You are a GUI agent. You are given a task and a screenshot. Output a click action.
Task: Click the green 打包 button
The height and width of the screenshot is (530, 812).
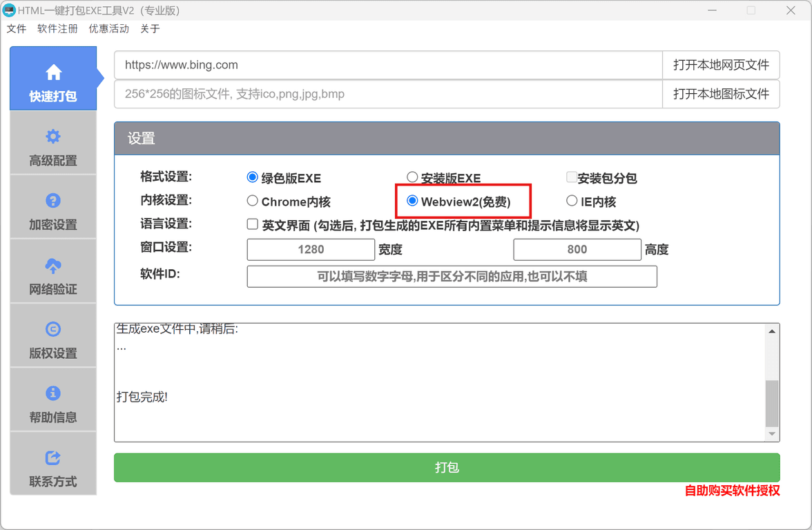tap(447, 467)
